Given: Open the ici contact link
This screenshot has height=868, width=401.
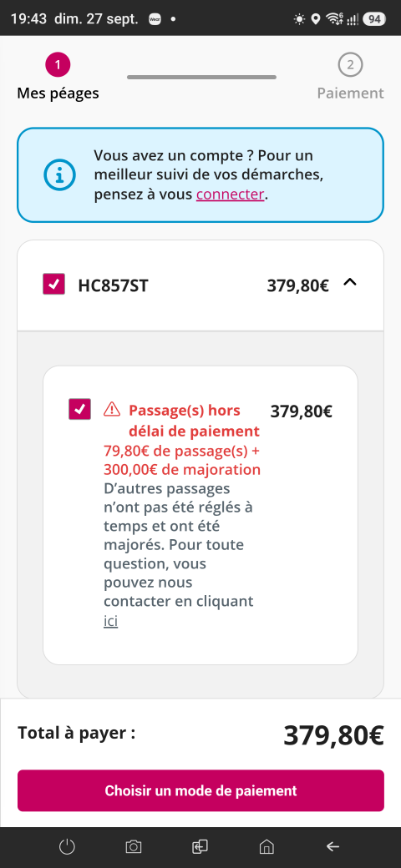Looking at the screenshot, I should 111,621.
